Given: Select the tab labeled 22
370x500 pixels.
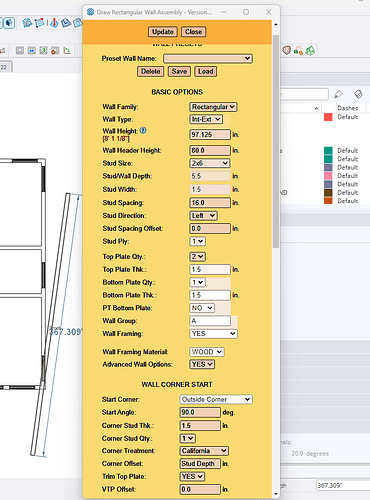Looking at the screenshot, I should [6, 67].
